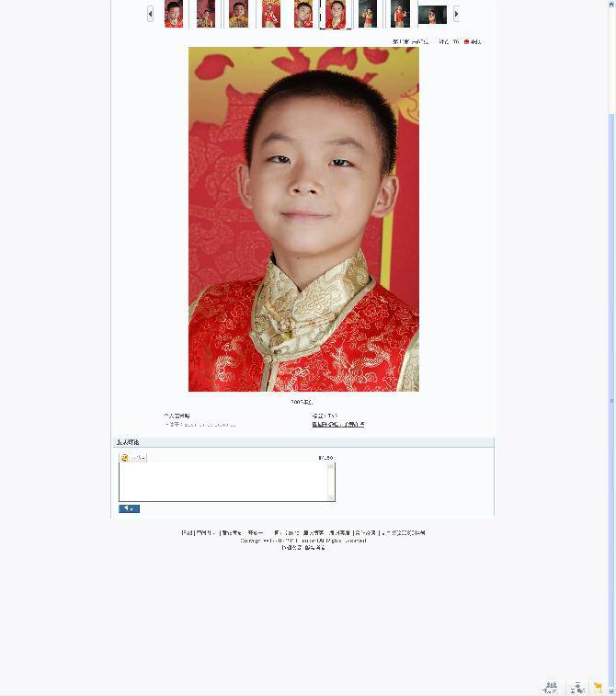Click the comment box scrollbar up arrow
Viewport: 616px width, 696px height.
[331, 466]
